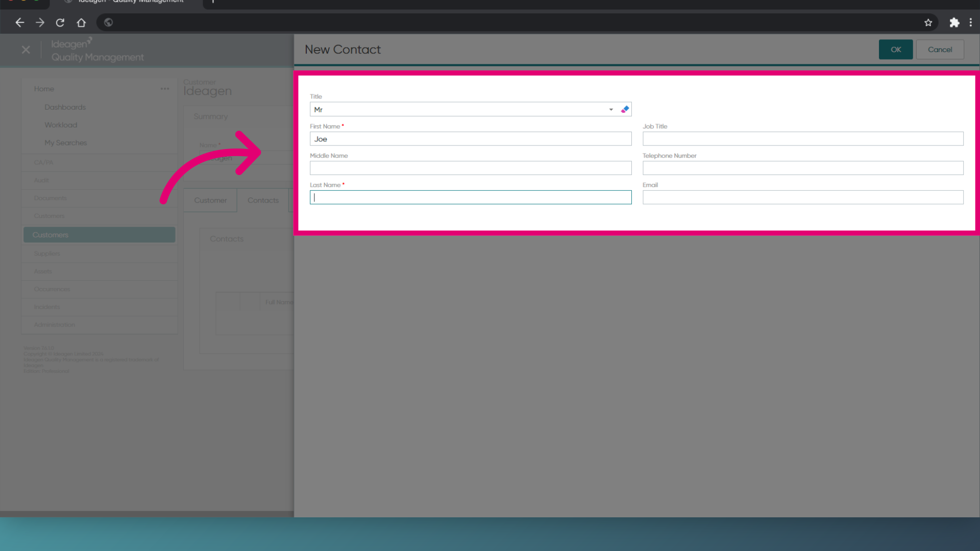
Task: Expand the Occurrences sidebar section
Action: (100, 289)
